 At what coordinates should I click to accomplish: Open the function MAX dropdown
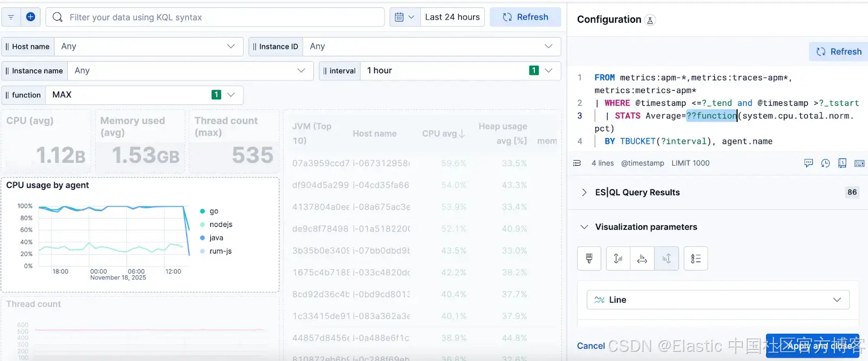144,95
